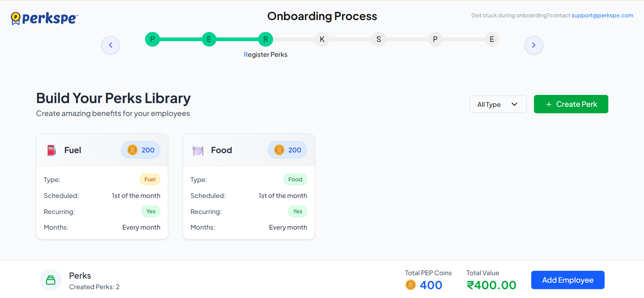This screenshot has width=644, height=298.
Task: Open the support@perkspe.com email link
Action: [602, 15]
